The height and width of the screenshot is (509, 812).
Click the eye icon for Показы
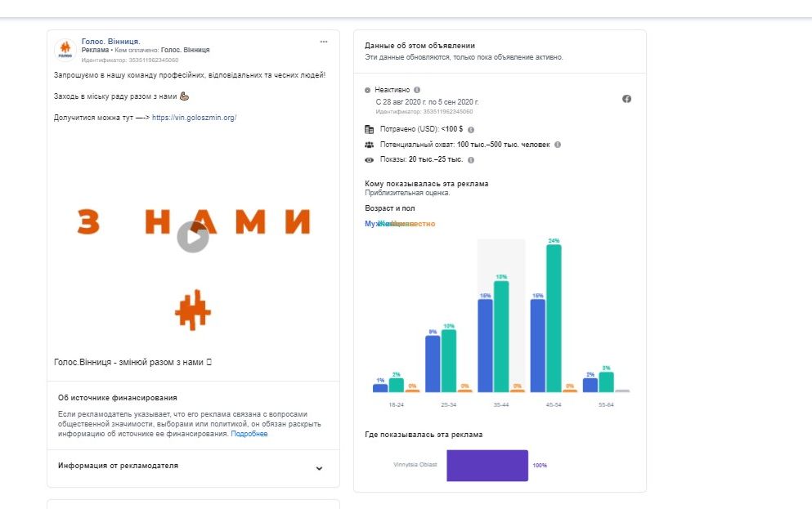pos(369,160)
